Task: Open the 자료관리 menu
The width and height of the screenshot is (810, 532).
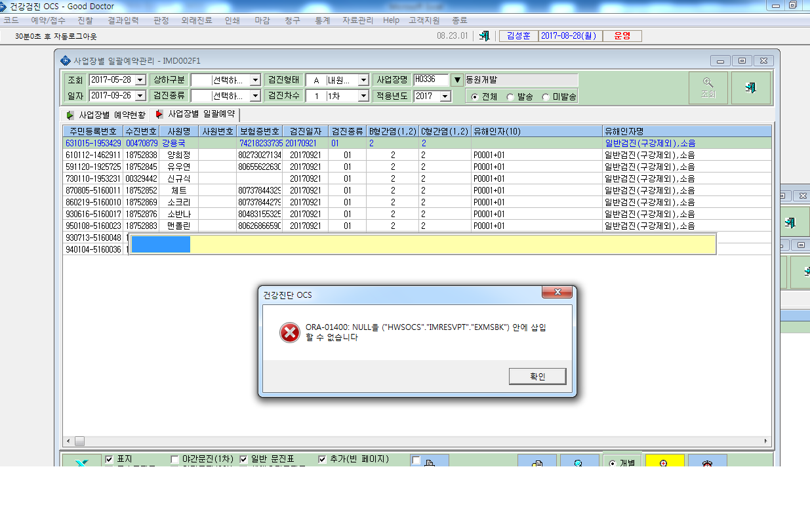Action: tap(357, 20)
